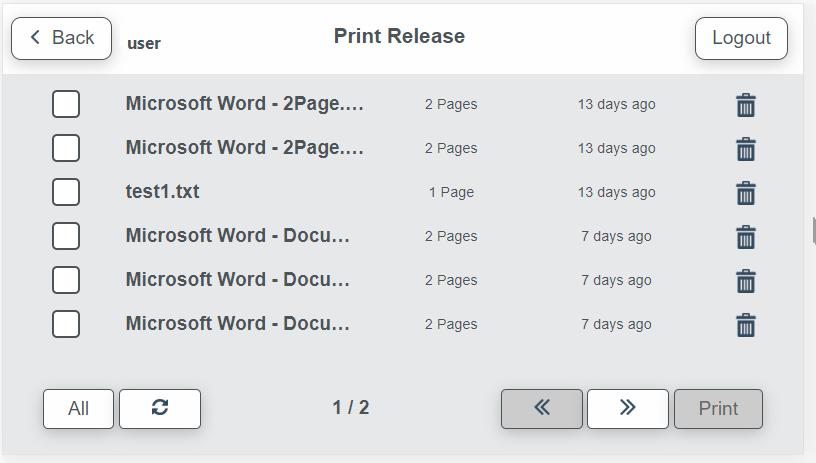This screenshot has height=463, width=816.
Task: Click trash icon on first 2Page job
Action: click(745, 105)
